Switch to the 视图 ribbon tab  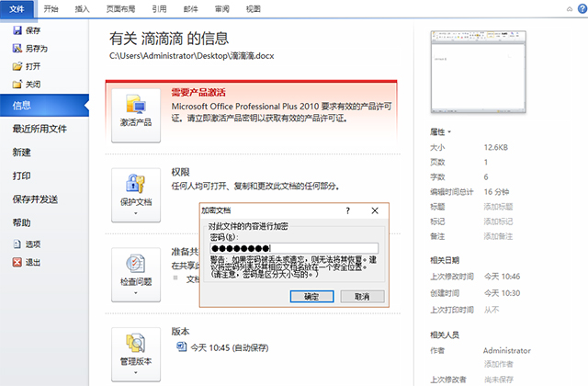pyautogui.click(x=254, y=9)
